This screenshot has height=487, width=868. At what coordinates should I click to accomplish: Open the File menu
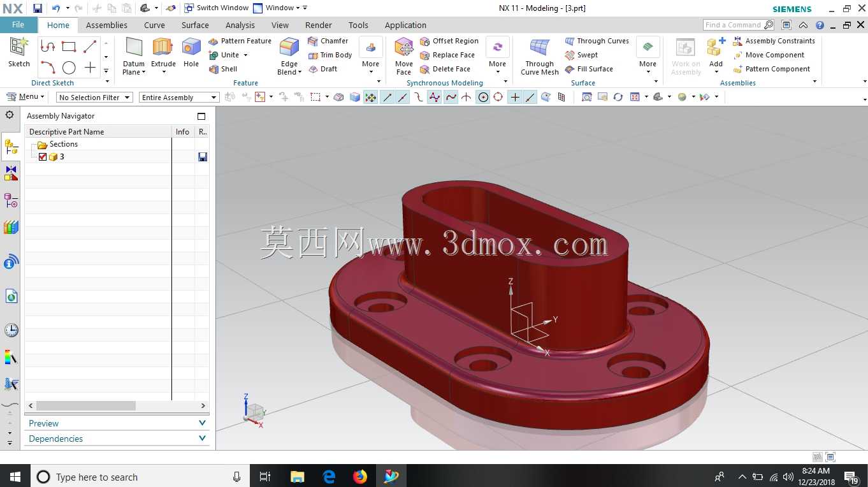(18, 25)
